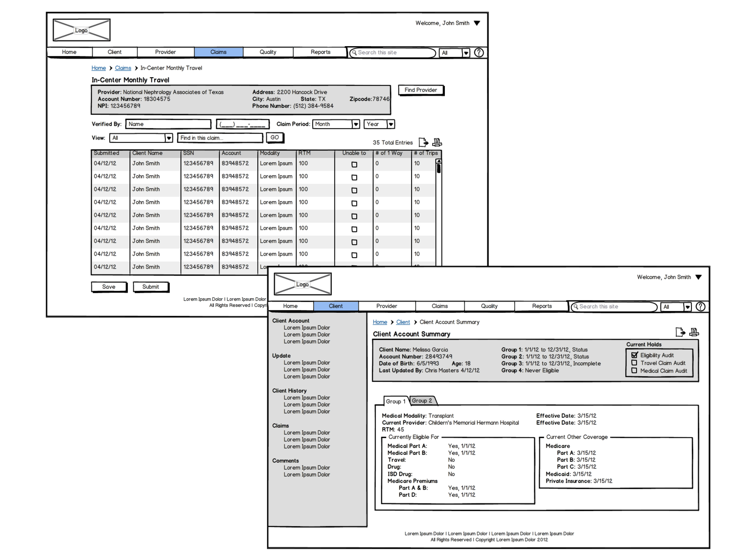Screen dimensions: 755x560
Task: Click help icon in Client Account window
Action: (x=700, y=306)
